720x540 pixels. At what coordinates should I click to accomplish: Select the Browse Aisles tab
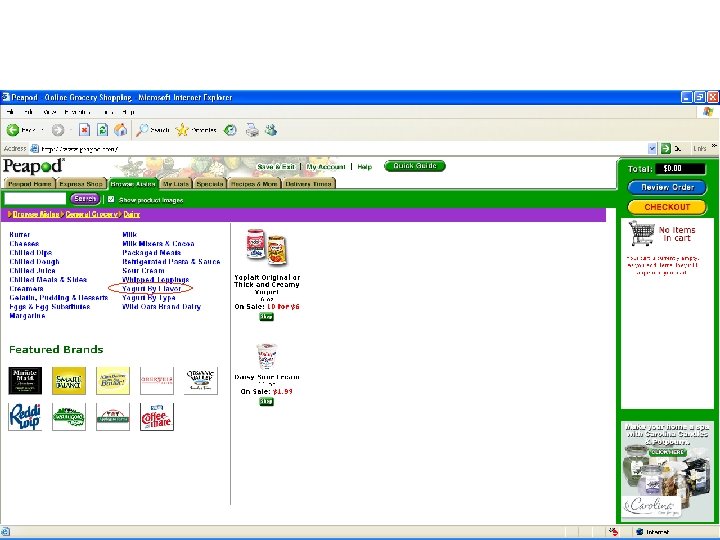[x=133, y=184]
